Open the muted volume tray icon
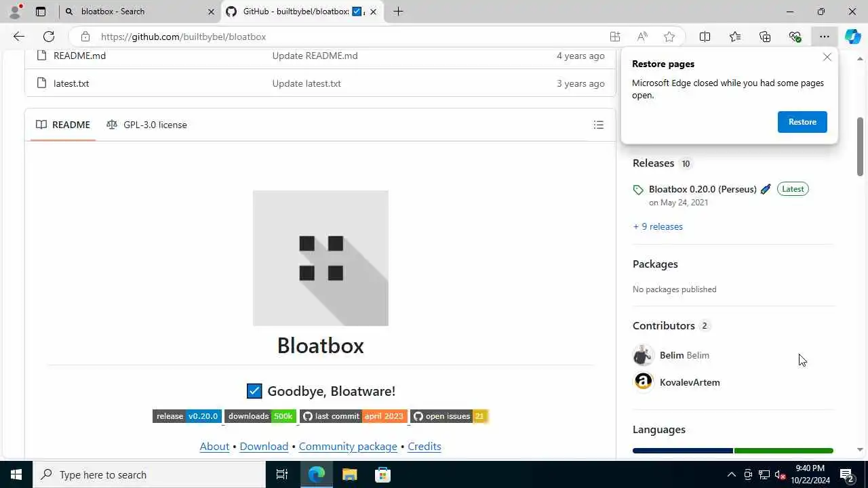 [780, 474]
